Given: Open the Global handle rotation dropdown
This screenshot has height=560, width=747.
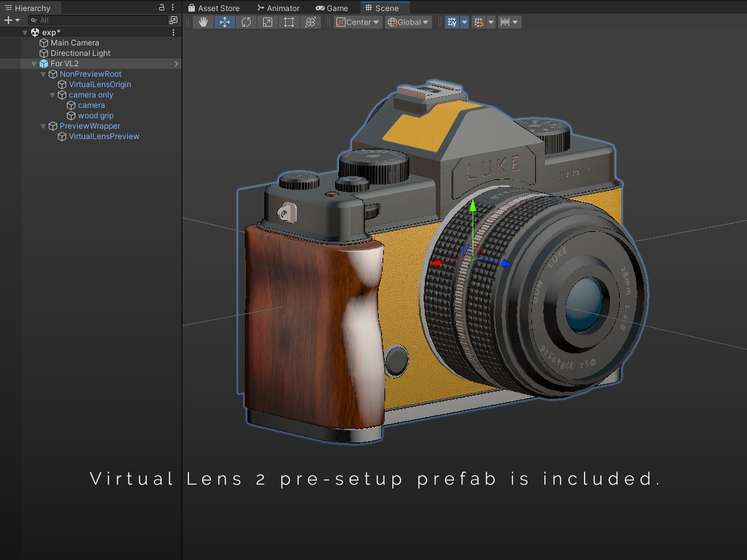Looking at the screenshot, I should (x=408, y=22).
